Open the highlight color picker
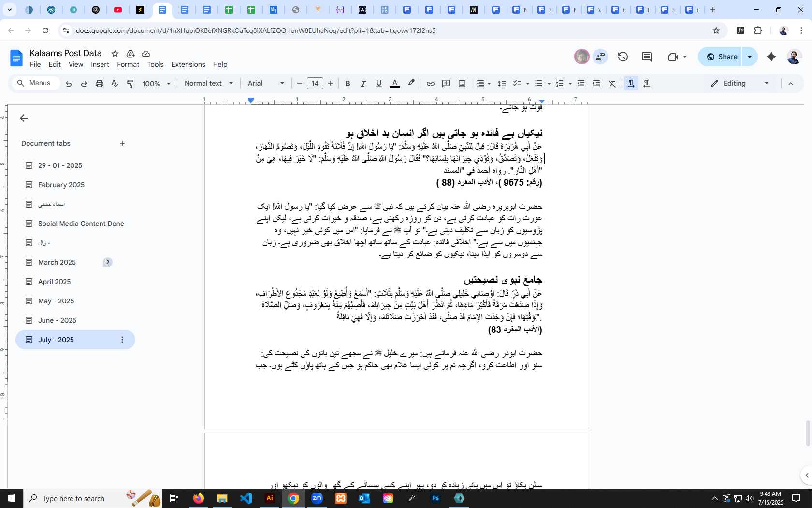The height and width of the screenshot is (508, 812). (x=411, y=84)
